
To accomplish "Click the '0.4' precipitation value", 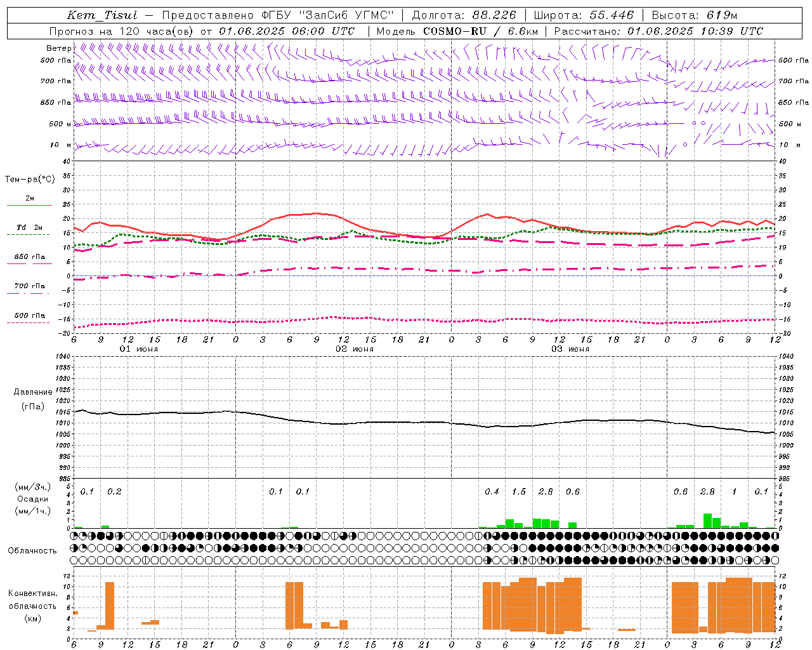I will [x=492, y=492].
